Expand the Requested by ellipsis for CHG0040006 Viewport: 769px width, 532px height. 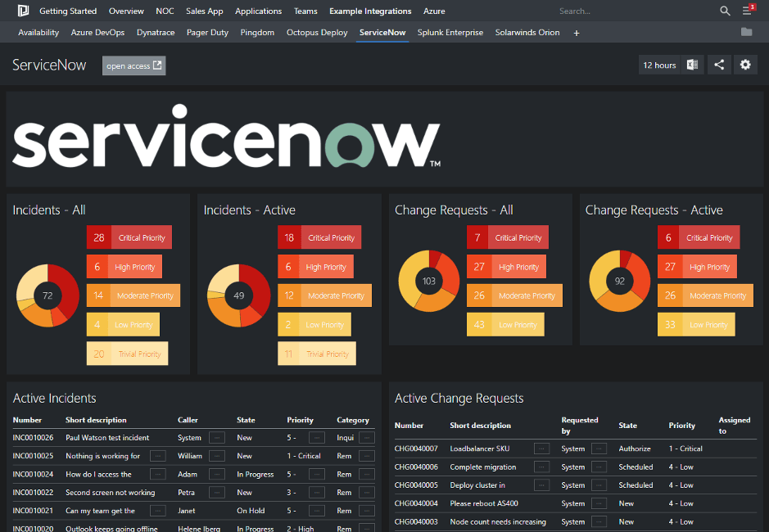[x=599, y=467]
